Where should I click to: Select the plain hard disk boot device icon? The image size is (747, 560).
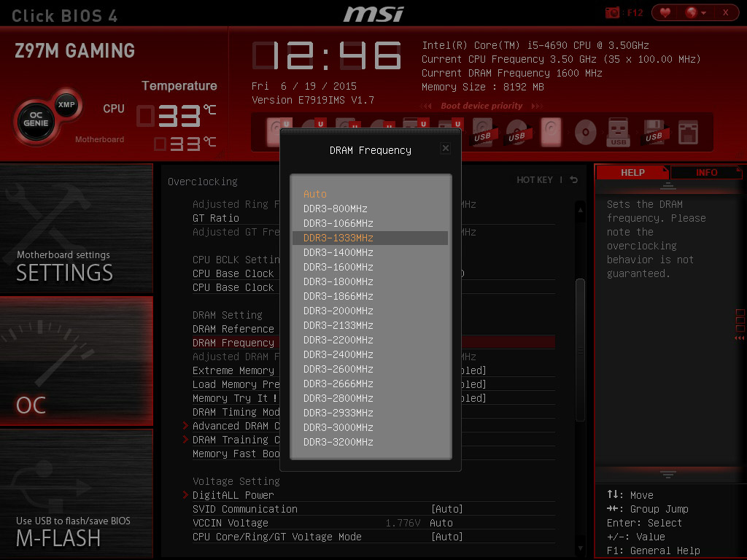point(551,133)
